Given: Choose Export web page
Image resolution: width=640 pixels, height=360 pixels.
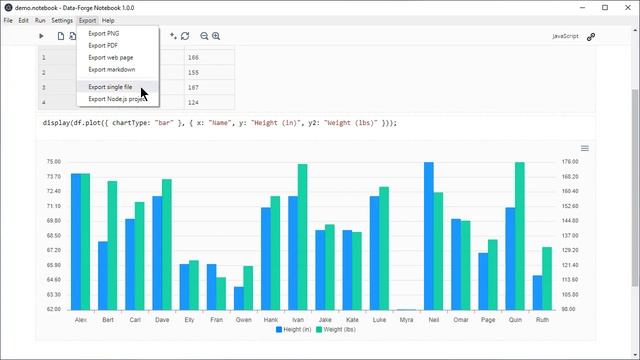Looking at the screenshot, I should click(x=118, y=58).
